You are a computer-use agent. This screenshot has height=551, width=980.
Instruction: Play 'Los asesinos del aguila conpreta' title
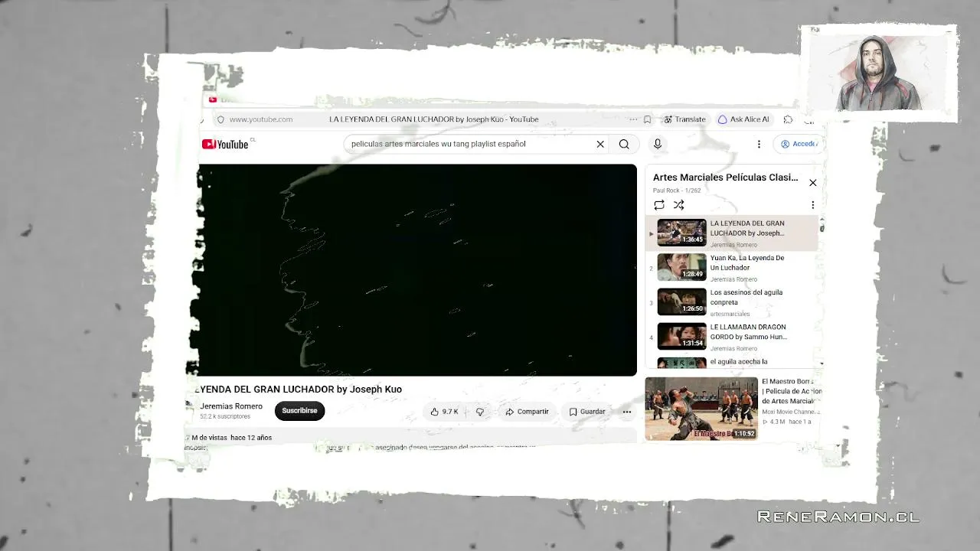point(746,297)
